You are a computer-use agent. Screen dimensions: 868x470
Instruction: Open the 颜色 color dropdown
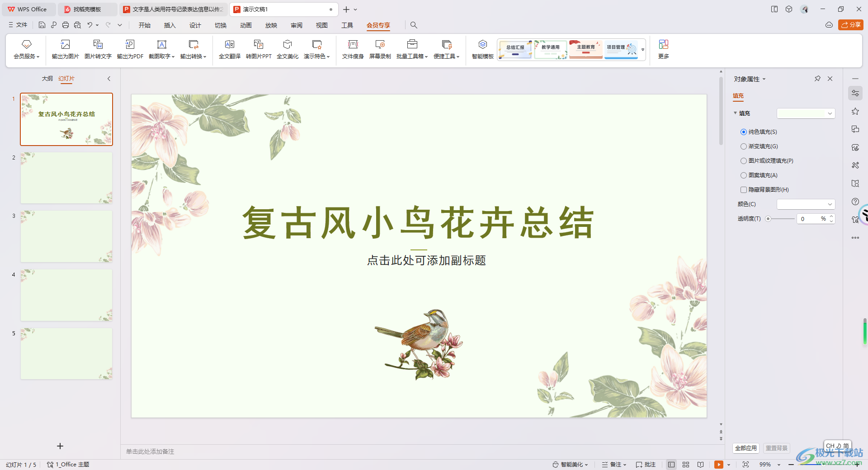coord(806,204)
